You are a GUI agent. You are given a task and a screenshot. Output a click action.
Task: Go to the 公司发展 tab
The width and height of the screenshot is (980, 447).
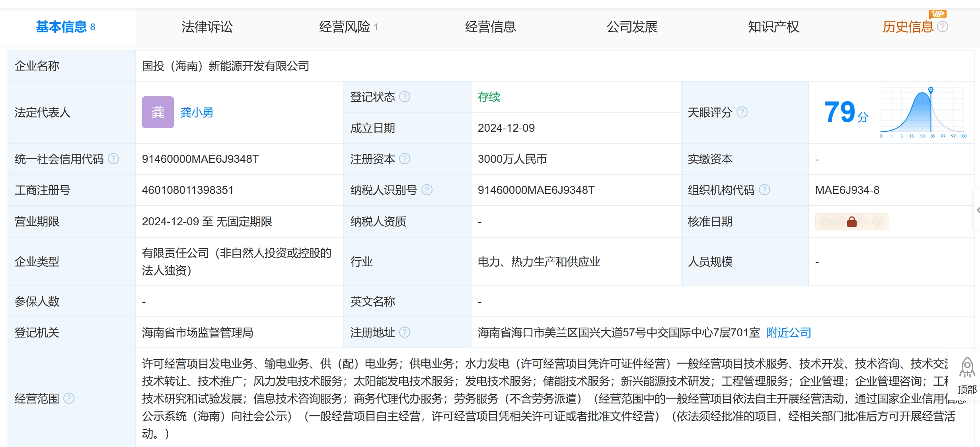pyautogui.click(x=632, y=27)
